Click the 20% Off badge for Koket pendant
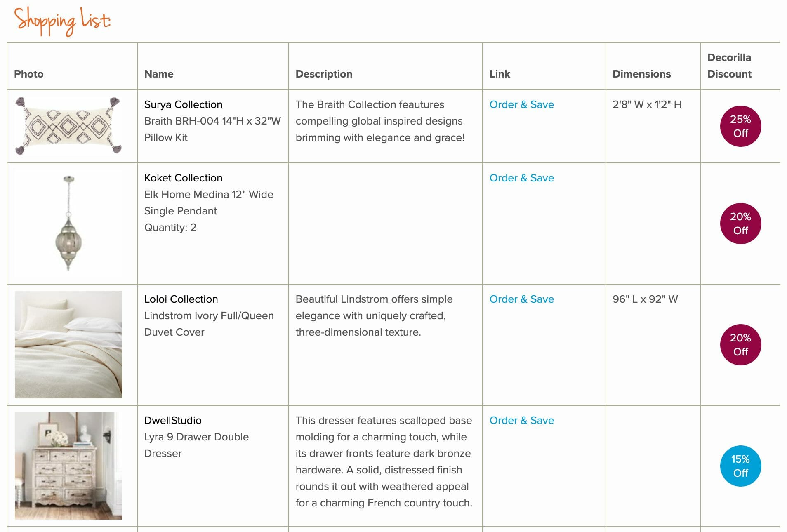 [x=740, y=224]
